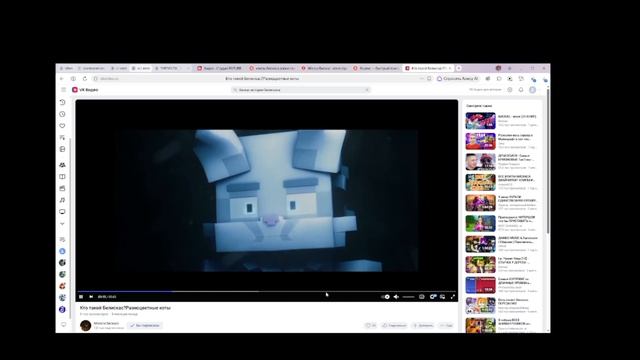Open the last fully visible recommended thumbnail
This screenshot has height=360, width=640.
[481, 306]
